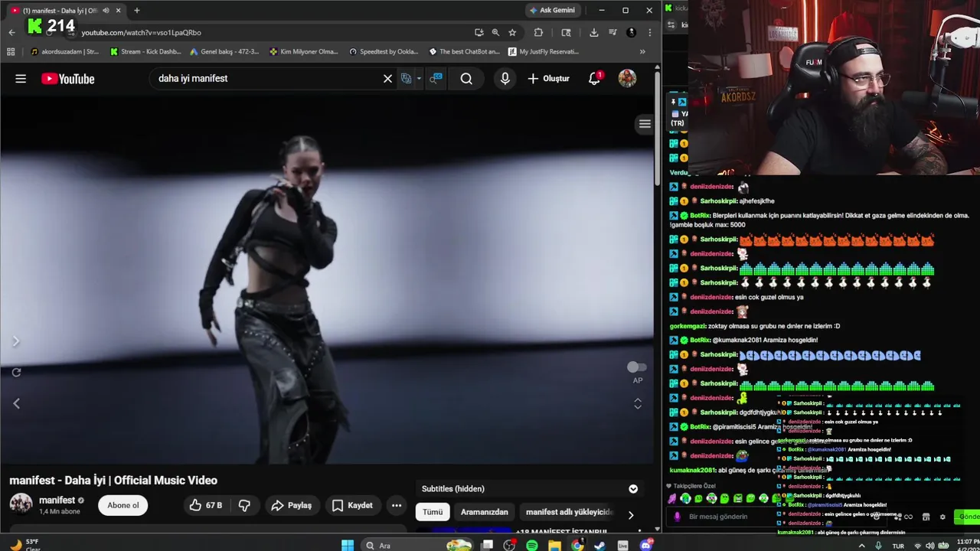Mute the manifest tab via speaker icon
Viewport: 980px width, 551px height.
pyautogui.click(x=106, y=10)
